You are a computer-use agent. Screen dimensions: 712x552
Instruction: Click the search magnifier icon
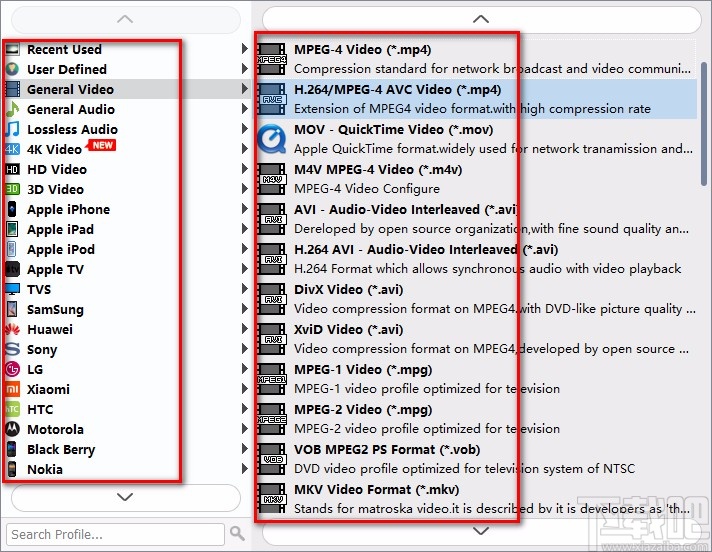pyautogui.click(x=237, y=533)
